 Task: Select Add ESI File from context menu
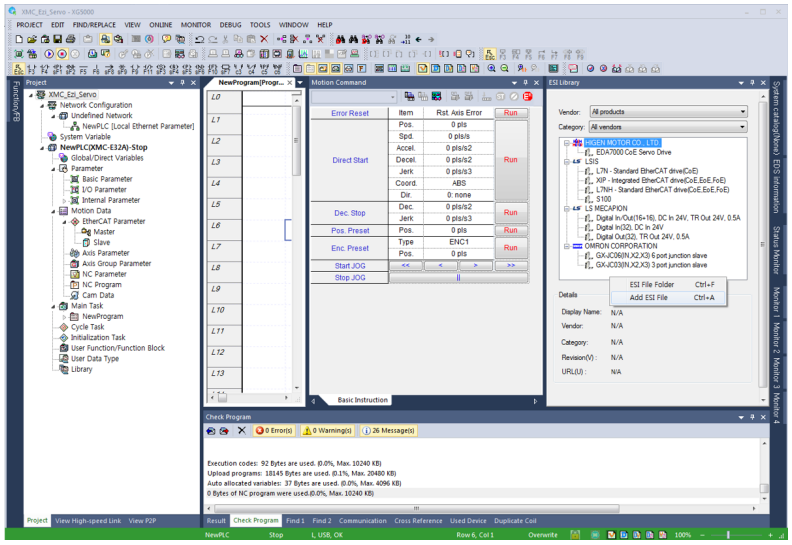coord(649,297)
